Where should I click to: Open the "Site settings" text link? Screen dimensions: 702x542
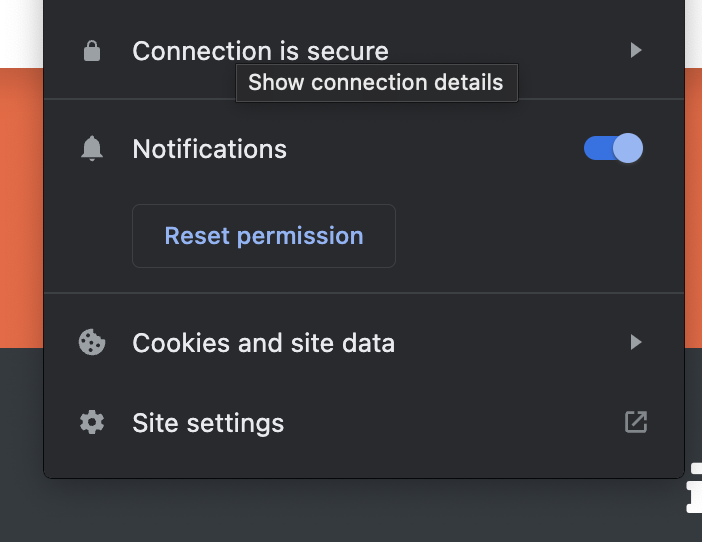coord(208,423)
